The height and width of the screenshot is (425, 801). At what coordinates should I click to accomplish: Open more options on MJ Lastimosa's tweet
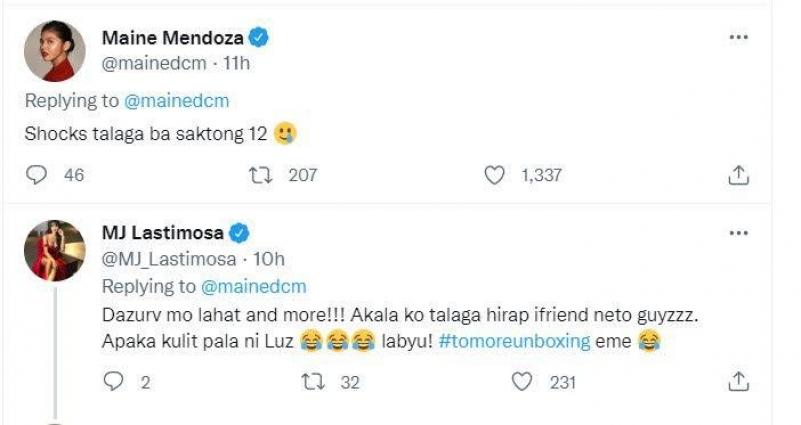(738, 232)
